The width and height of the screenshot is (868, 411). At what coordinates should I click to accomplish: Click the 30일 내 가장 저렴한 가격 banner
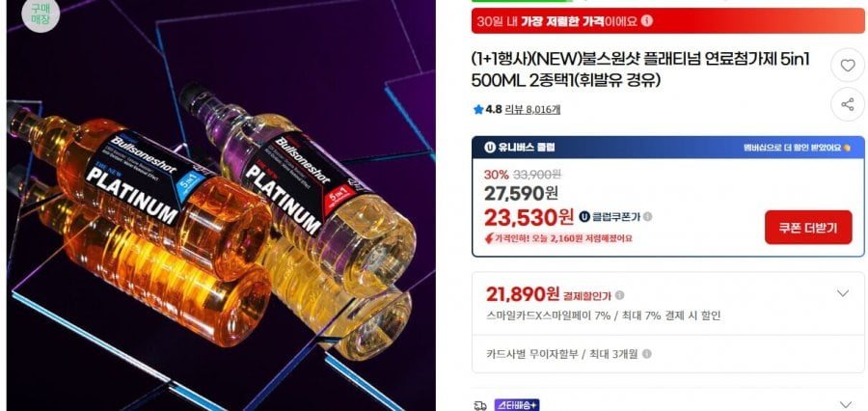667,21
